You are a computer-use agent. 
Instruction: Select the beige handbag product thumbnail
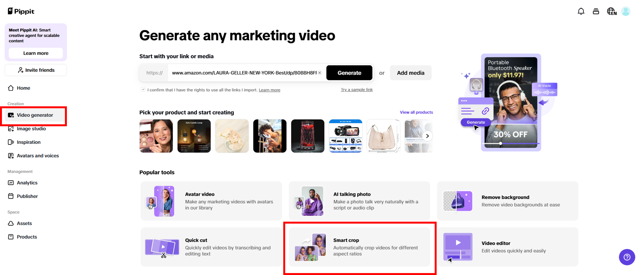tap(384, 136)
